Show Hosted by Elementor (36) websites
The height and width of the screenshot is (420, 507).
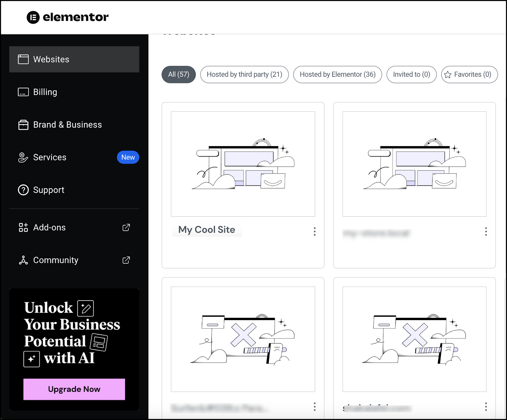[x=337, y=74]
